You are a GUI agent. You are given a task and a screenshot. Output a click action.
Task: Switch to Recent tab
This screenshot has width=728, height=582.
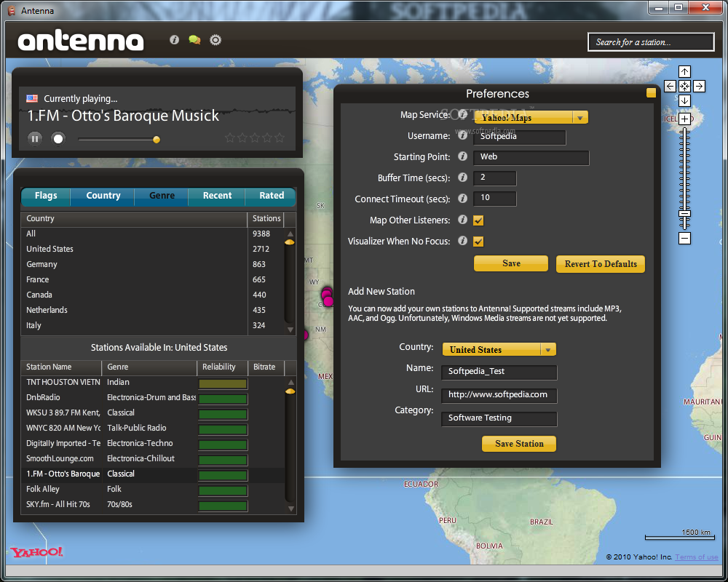(217, 196)
